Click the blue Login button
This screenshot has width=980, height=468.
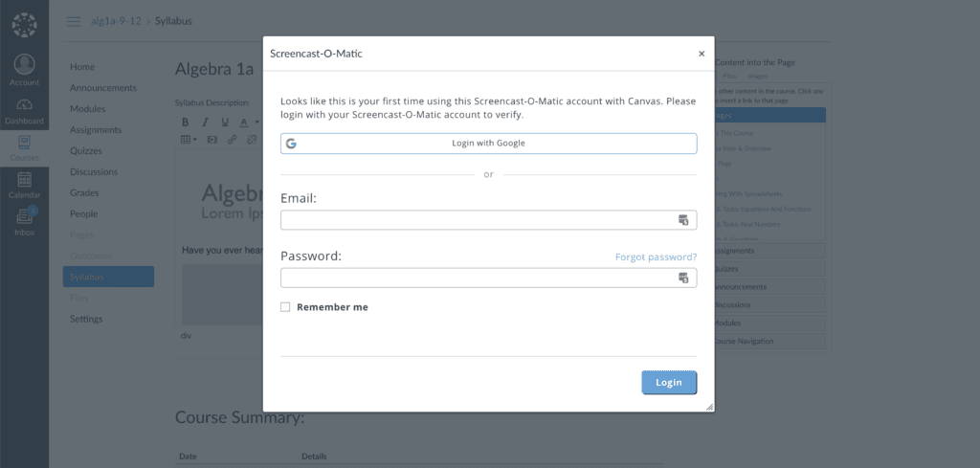tap(669, 383)
